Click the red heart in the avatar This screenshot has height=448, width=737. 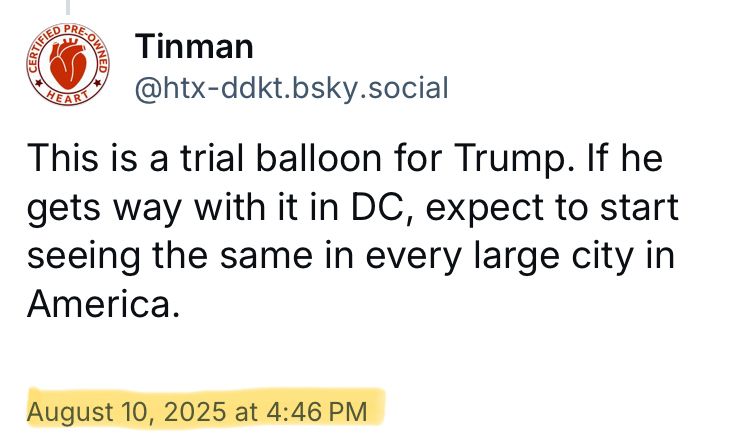(68, 63)
